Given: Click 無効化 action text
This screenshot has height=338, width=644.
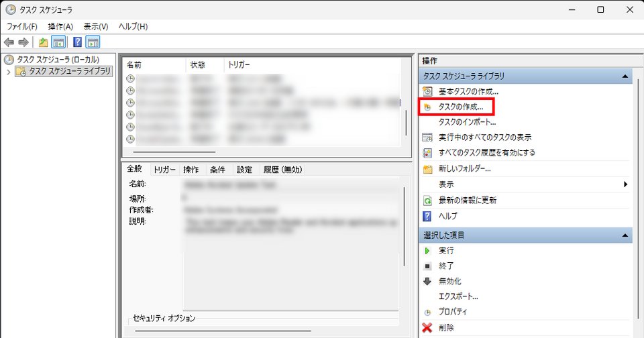Looking at the screenshot, I should 449,281.
